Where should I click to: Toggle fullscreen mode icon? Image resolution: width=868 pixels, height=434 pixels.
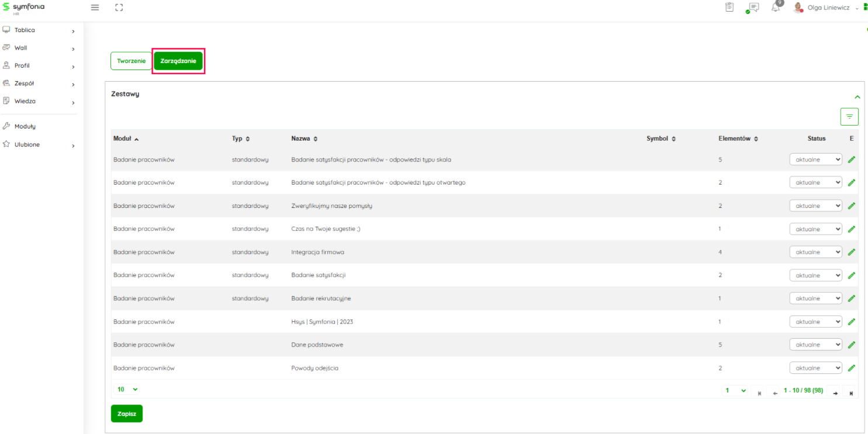(x=119, y=8)
